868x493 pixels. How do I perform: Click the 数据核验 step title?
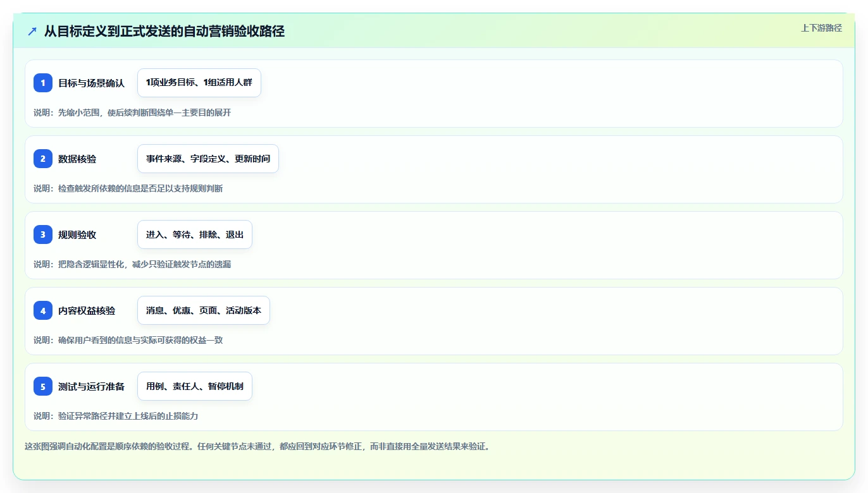click(77, 159)
